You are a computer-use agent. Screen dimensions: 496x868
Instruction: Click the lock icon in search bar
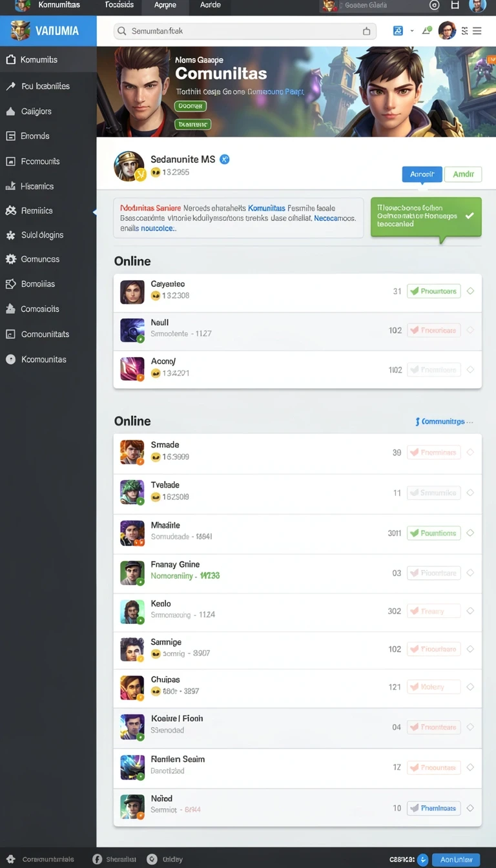tap(366, 31)
